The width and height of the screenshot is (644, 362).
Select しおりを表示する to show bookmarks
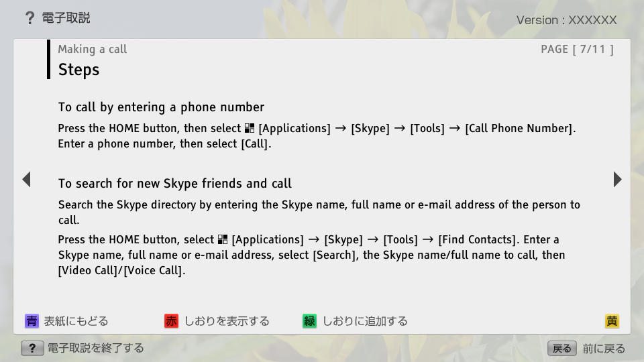[227, 321]
